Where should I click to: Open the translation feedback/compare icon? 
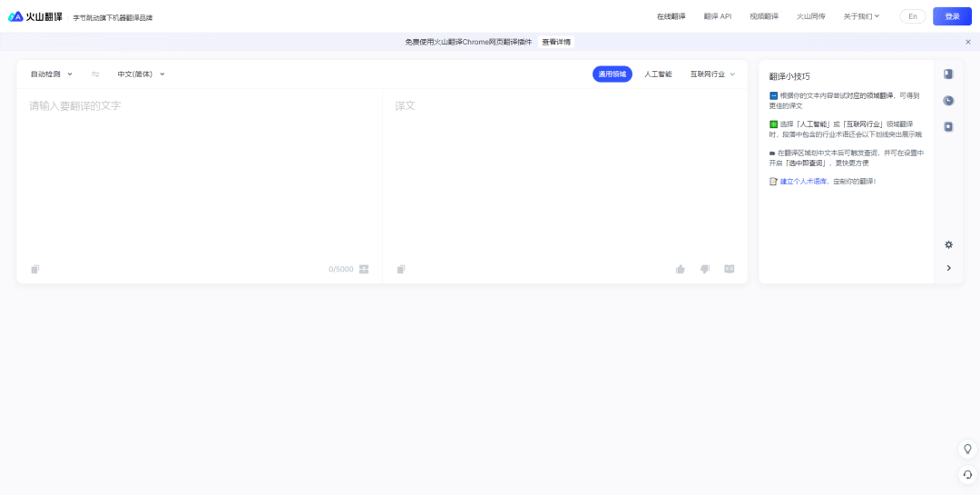coord(730,269)
